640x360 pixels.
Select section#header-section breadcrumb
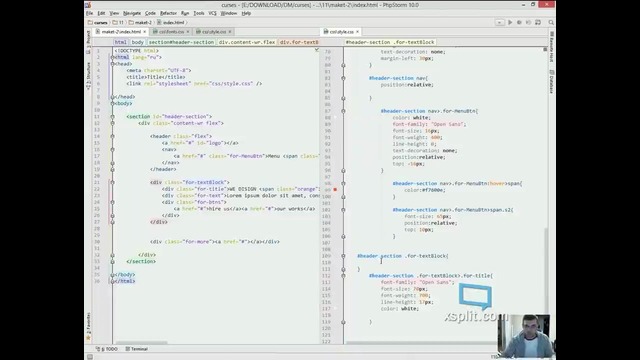(x=181, y=42)
